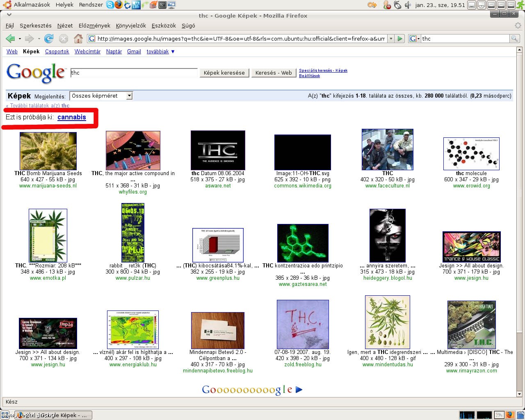
Task: Launch Firefox from the top panel
Action: click(x=119, y=5)
